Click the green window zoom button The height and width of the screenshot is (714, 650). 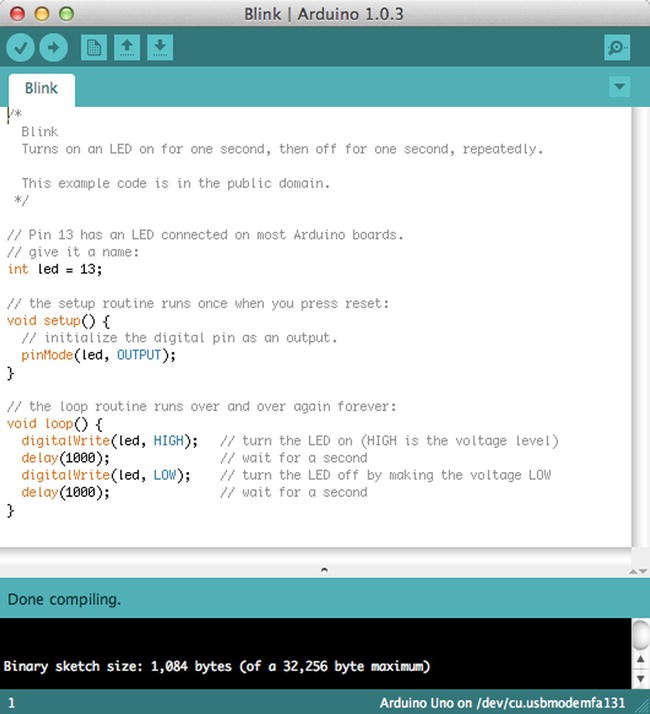(x=66, y=14)
